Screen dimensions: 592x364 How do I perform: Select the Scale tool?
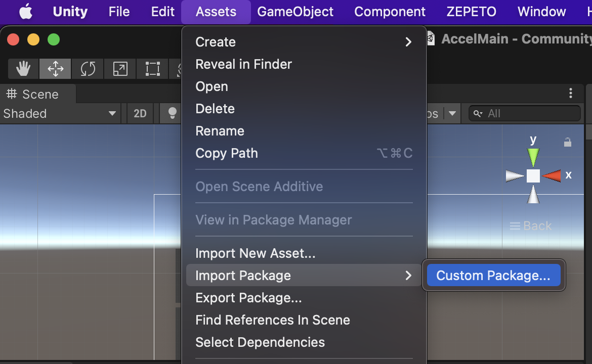[x=120, y=69]
